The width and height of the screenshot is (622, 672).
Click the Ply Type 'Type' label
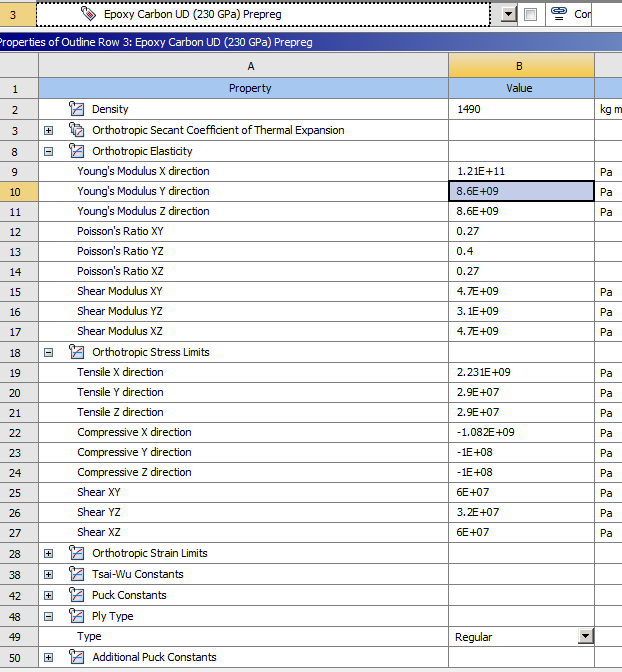coord(89,636)
